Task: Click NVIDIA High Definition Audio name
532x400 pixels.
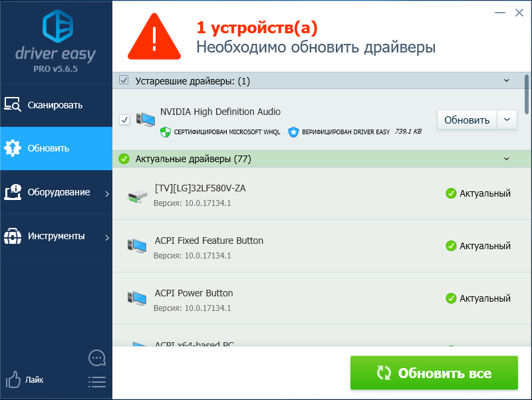Action: tap(220, 112)
